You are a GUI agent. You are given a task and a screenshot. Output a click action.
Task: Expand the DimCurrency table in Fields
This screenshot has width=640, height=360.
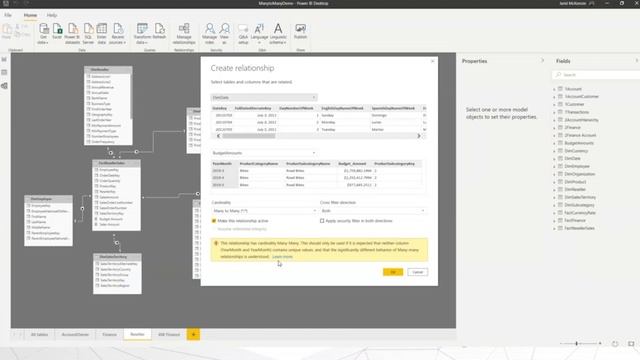554,151
